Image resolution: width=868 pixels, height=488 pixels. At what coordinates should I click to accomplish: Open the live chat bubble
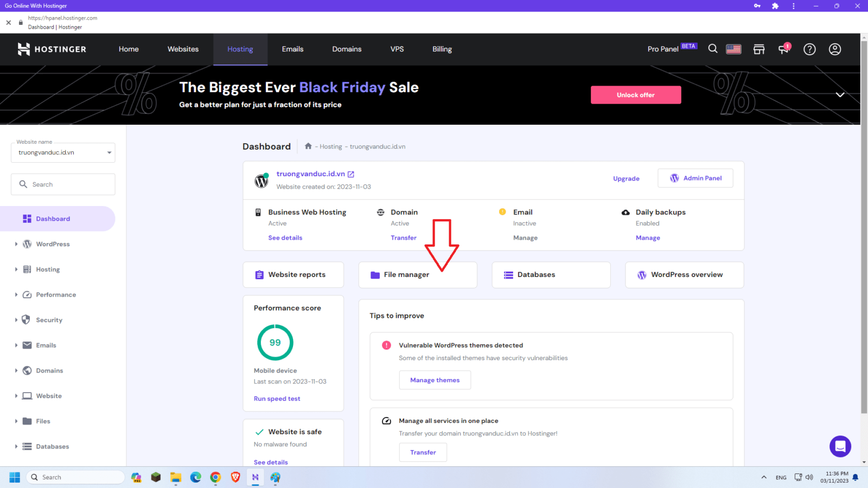tap(840, 446)
